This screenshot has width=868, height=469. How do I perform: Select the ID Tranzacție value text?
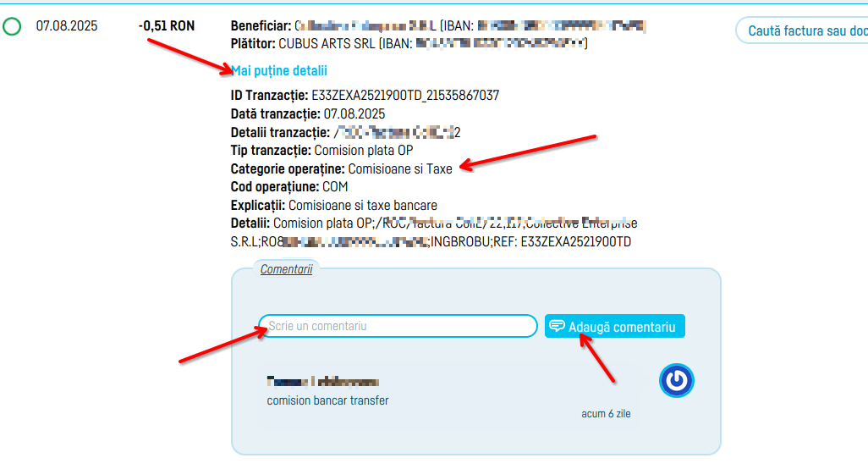click(x=405, y=96)
